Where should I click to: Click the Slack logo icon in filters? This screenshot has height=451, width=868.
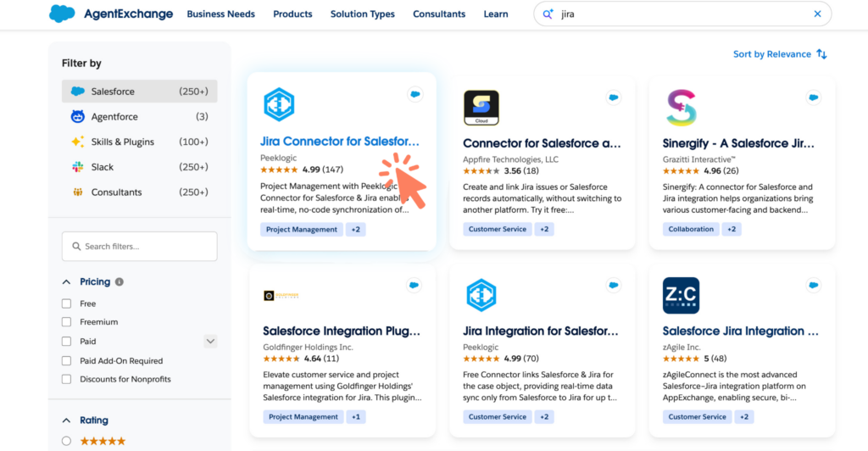(x=77, y=166)
